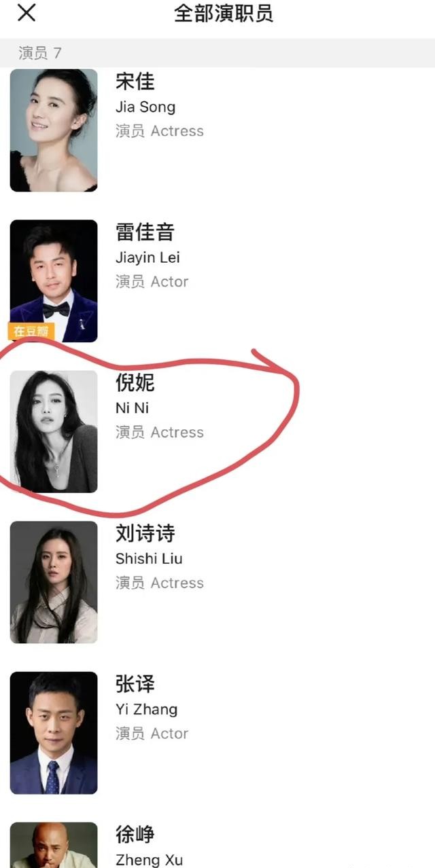This screenshot has height=868, width=435.
Task: Tap the name 徐峥
Action: (135, 835)
